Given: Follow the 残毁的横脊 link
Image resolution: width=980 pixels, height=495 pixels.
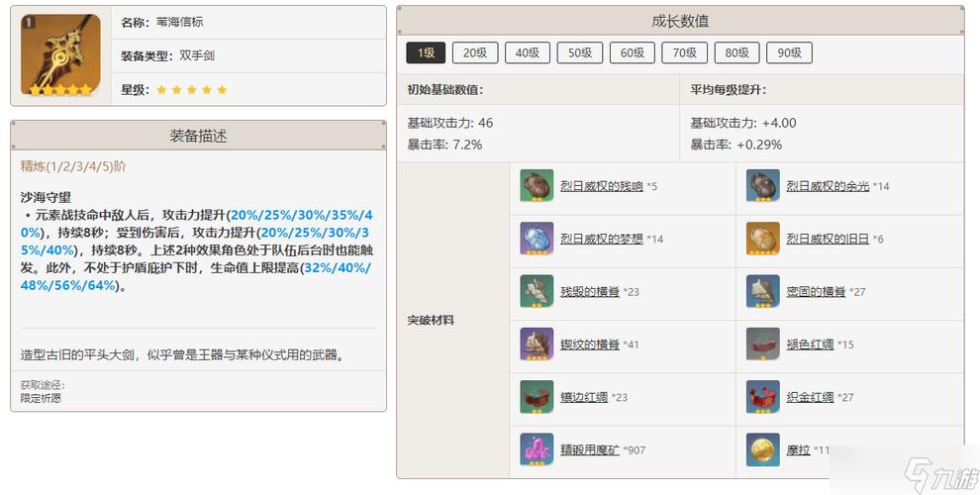Looking at the screenshot, I should click(590, 292).
